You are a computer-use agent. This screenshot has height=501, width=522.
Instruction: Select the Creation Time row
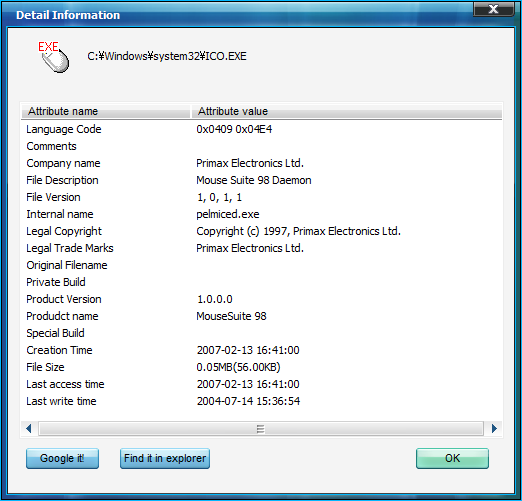pos(261,350)
